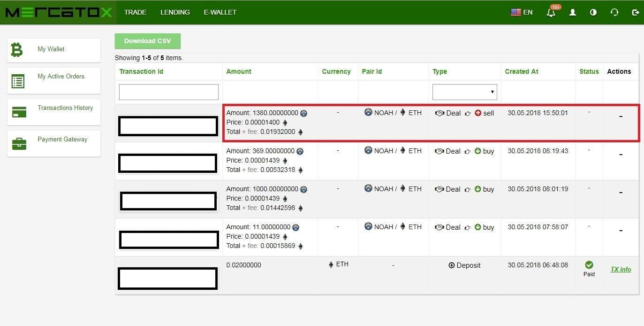
Task: Click the notification count 10+ badge
Action: [555, 7]
